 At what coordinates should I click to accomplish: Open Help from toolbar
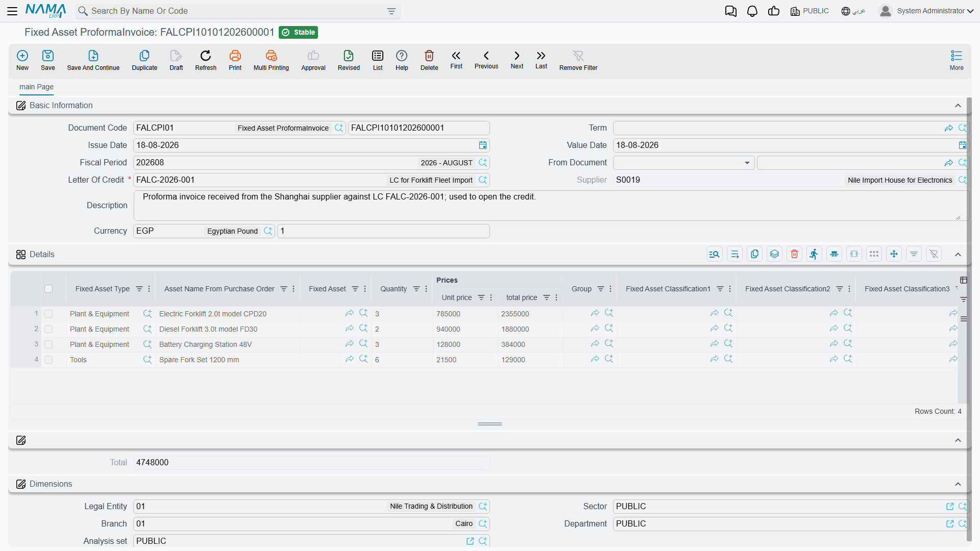402,60
